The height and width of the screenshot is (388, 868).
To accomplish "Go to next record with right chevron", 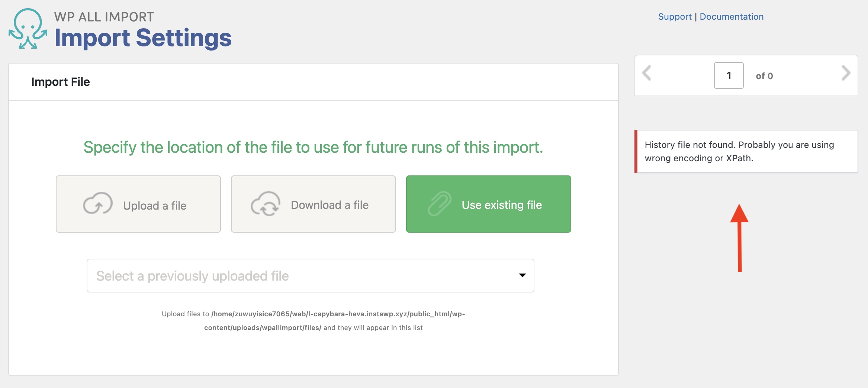I will [846, 73].
